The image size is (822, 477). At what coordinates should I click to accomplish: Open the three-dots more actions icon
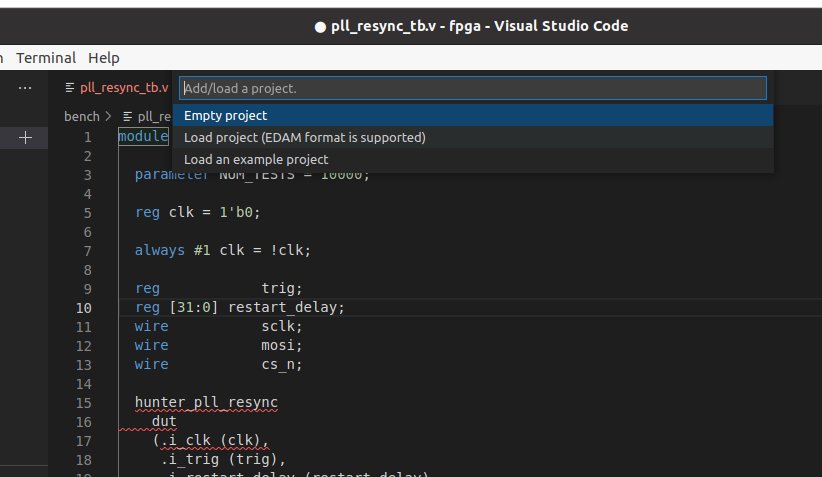pyautogui.click(x=25, y=88)
